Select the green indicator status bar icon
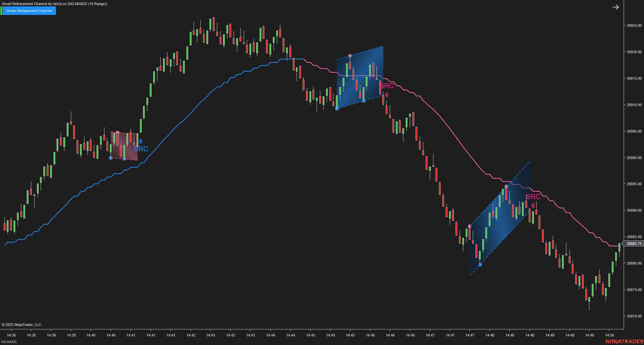 [x=2, y=11]
